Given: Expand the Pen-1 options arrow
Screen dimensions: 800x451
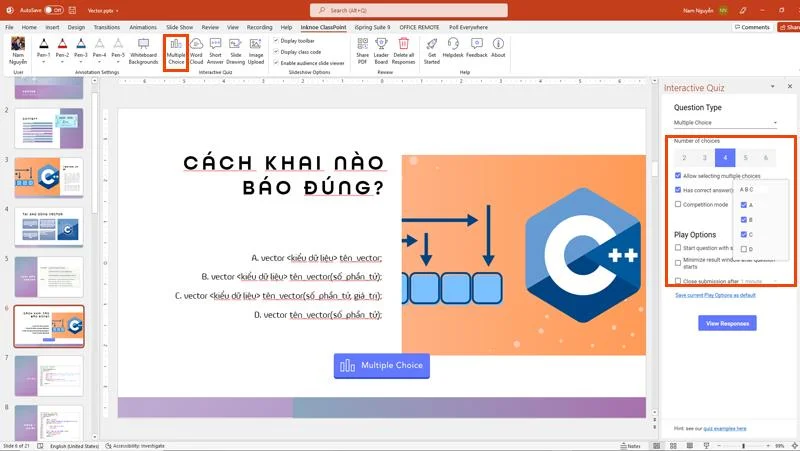Looking at the screenshot, I should coord(44,62).
